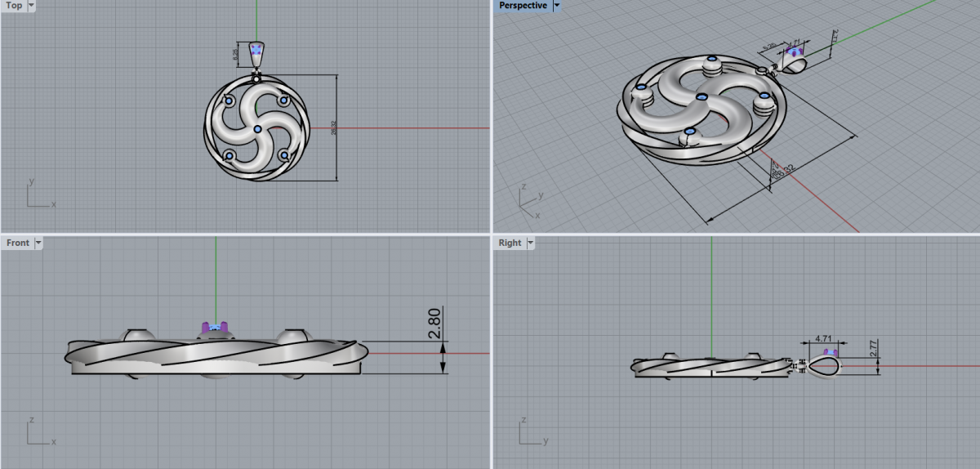Activate the Perspective viewport title
Image resolution: width=980 pixels, height=469 pixels.
point(523,6)
